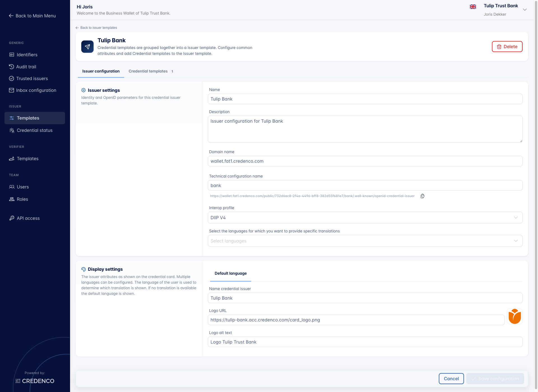Screen dimensions: 538x392
Task: Click the Inbox configuration envelope icon
Action: click(11, 90)
